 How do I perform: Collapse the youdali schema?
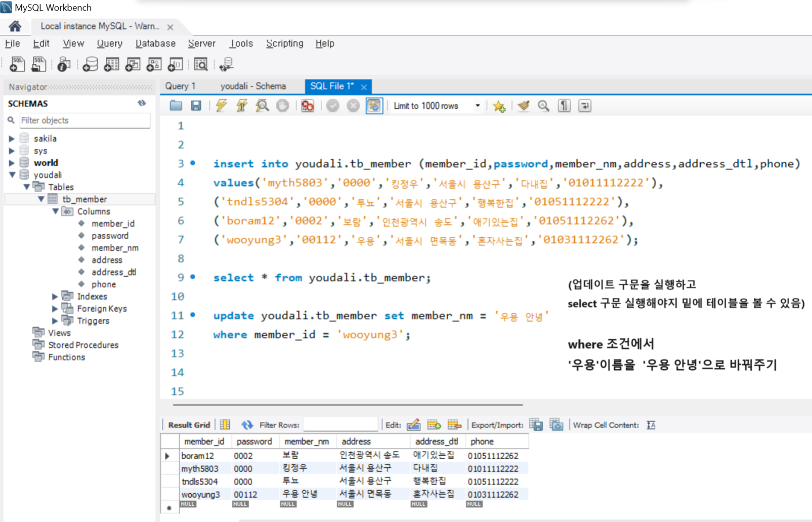tap(12, 175)
